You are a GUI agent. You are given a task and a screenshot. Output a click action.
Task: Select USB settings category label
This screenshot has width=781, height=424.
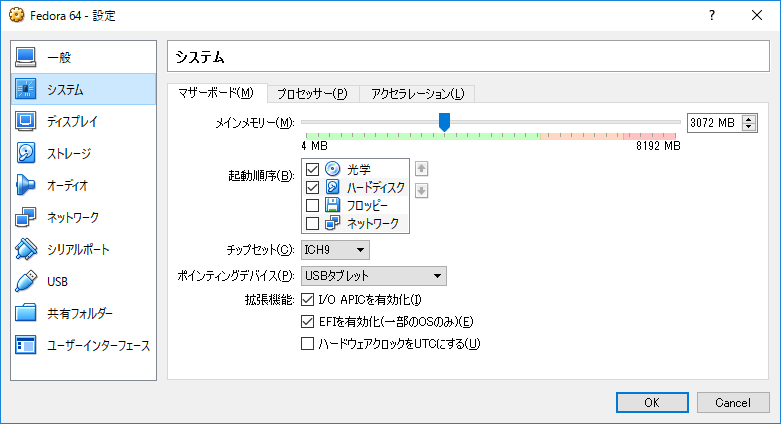[x=57, y=282]
